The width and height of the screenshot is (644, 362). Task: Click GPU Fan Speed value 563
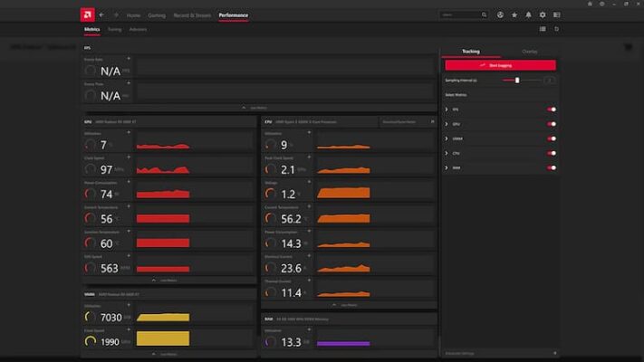click(110, 268)
